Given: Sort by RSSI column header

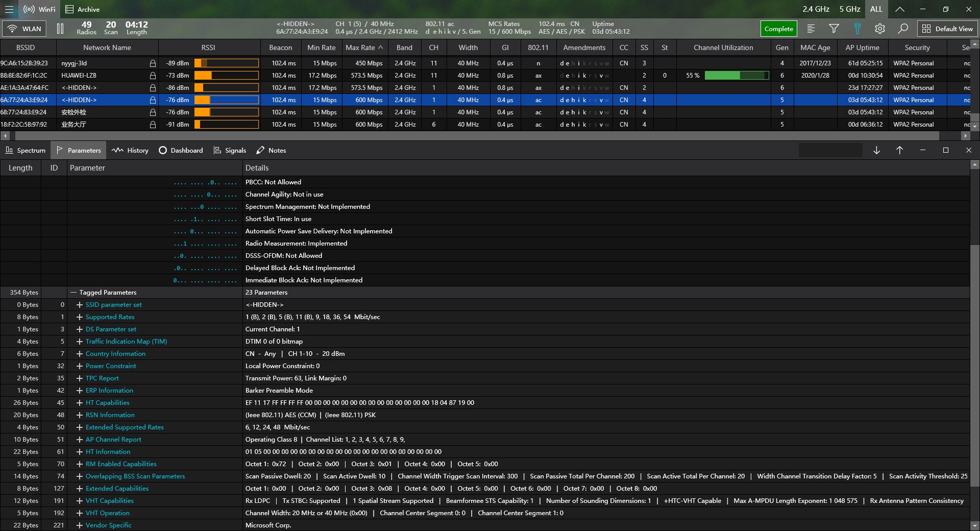Looking at the screenshot, I should coord(208,47).
